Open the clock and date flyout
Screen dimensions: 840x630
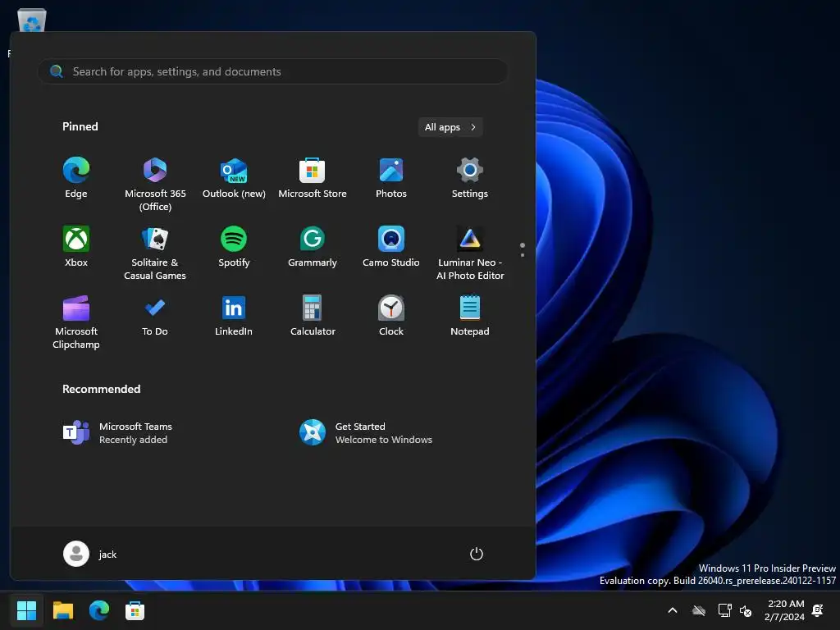785,610
